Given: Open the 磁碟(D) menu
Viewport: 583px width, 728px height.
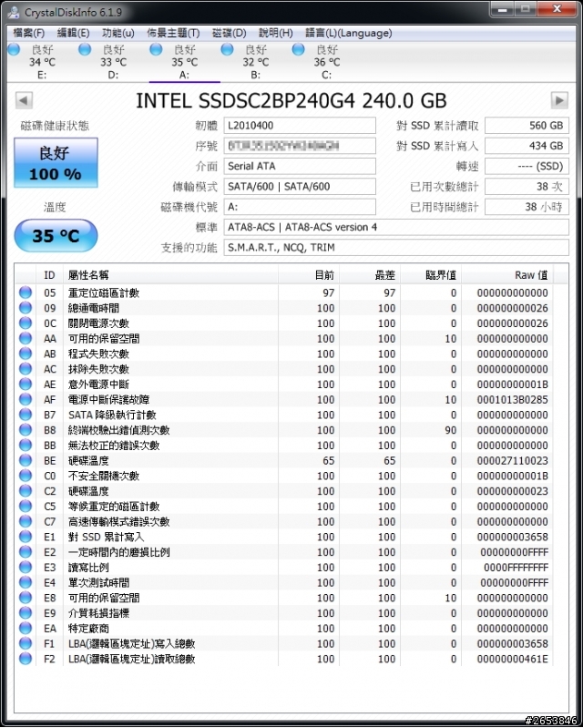Looking at the screenshot, I should (x=229, y=33).
